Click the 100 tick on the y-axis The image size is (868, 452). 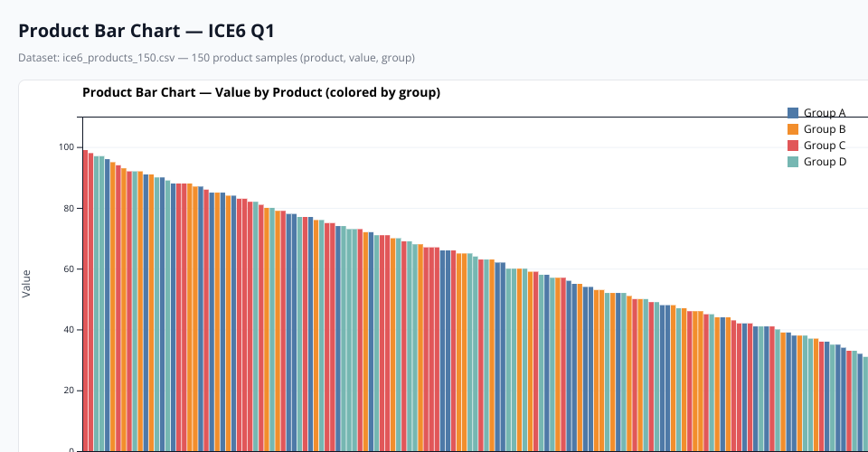[68, 147]
